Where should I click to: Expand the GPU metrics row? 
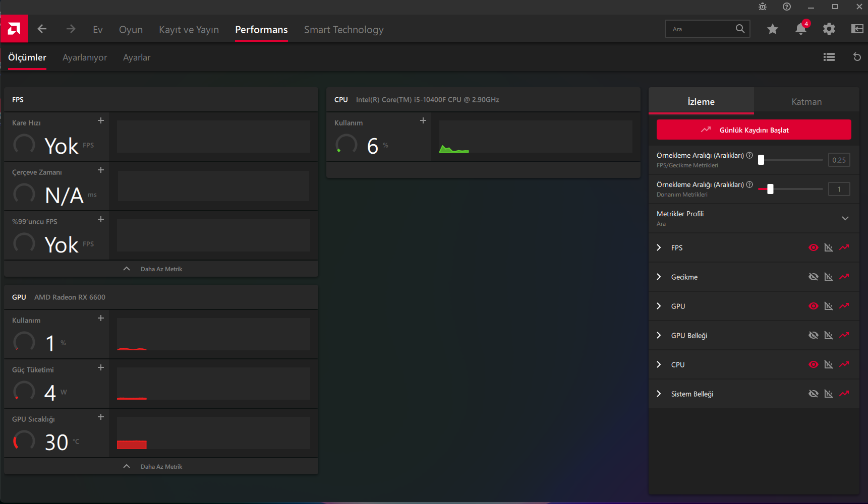[x=659, y=306]
